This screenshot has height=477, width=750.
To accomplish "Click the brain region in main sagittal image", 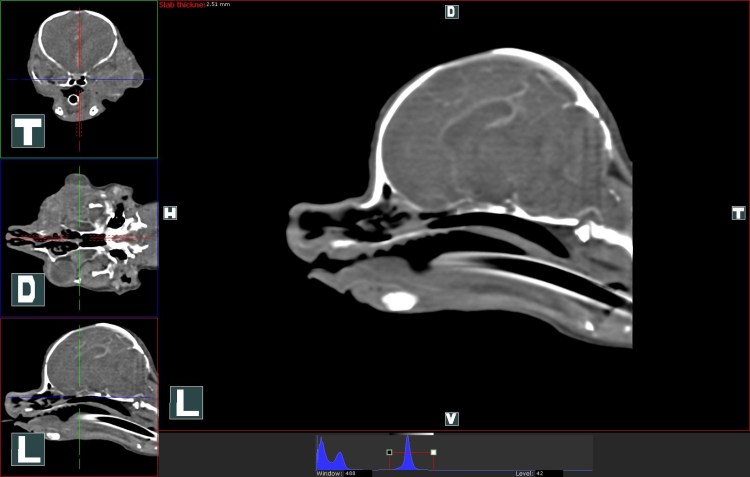I will pos(480,130).
